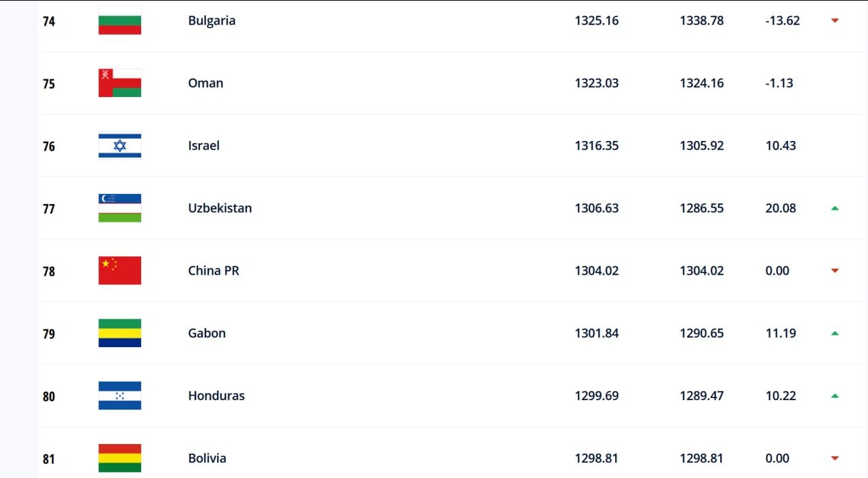The width and height of the screenshot is (868, 478).
Task: Click Gabon's green up arrow
Action: [835, 333]
